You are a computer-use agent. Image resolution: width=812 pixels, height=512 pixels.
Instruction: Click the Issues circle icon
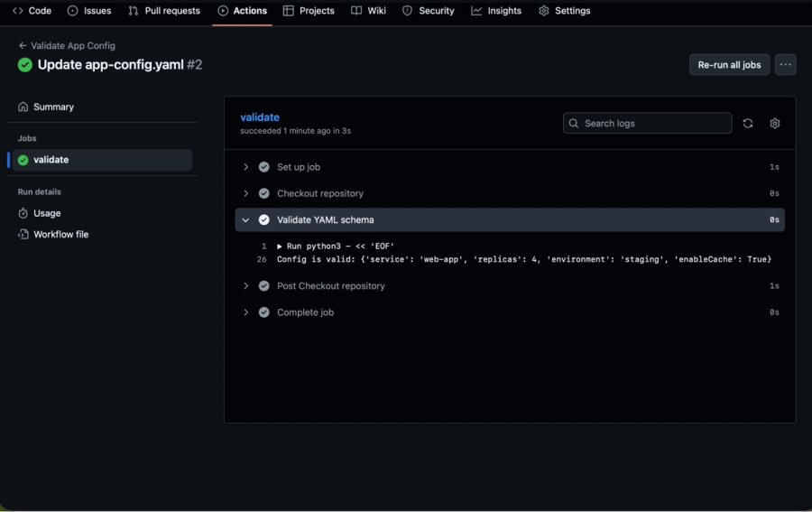click(x=72, y=10)
